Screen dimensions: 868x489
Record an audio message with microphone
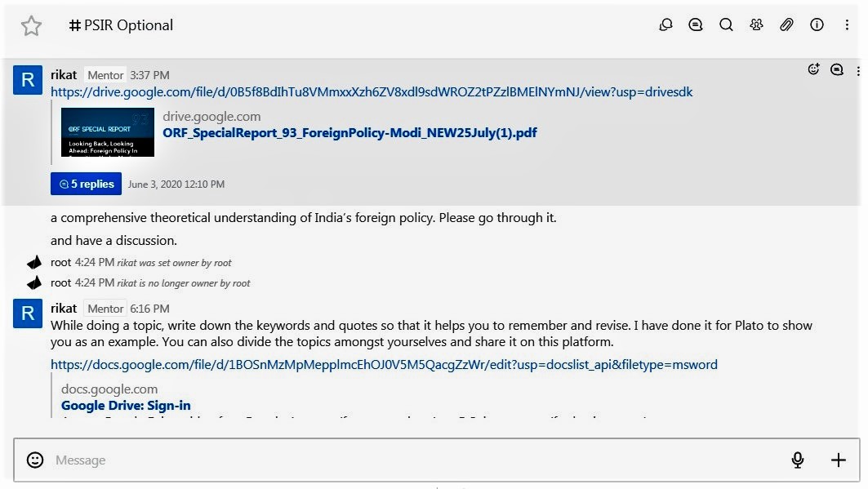(x=798, y=460)
